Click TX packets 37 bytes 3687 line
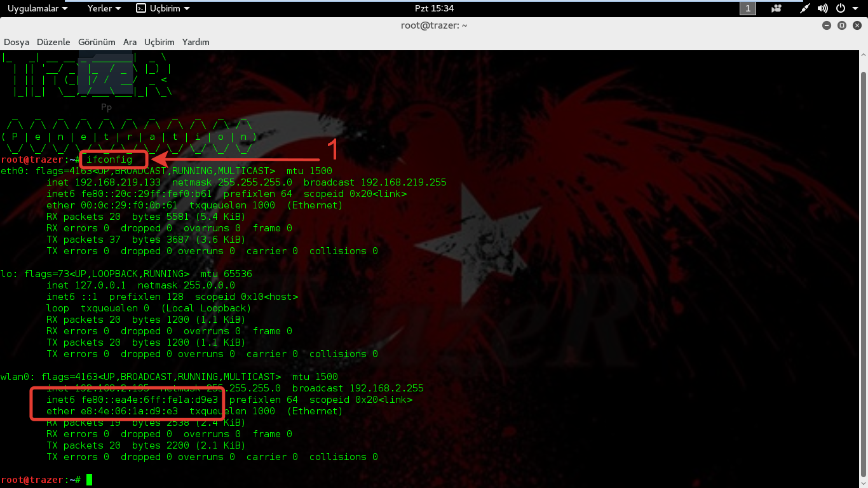Viewport: 868px width, 488px height. tap(146, 240)
